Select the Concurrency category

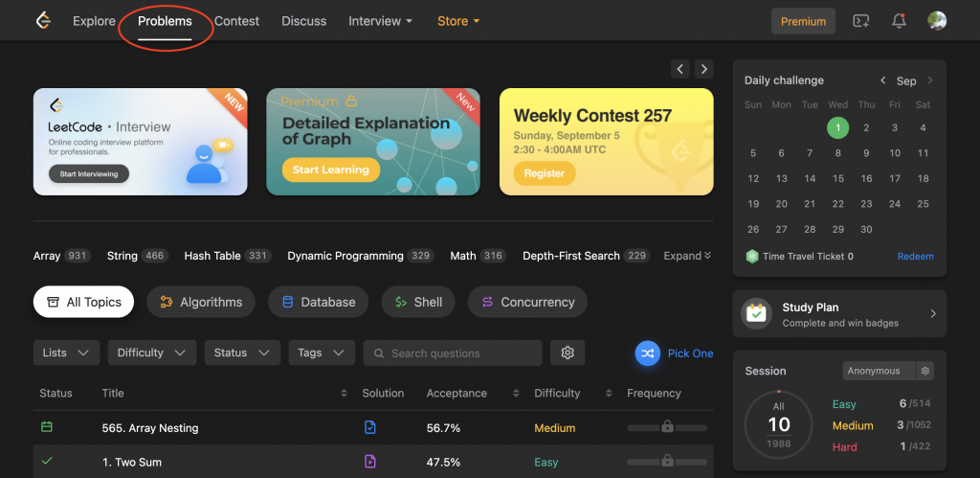point(527,302)
